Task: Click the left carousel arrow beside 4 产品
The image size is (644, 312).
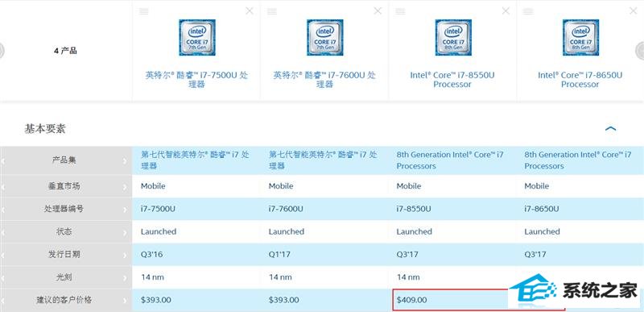Action: [x=2, y=51]
